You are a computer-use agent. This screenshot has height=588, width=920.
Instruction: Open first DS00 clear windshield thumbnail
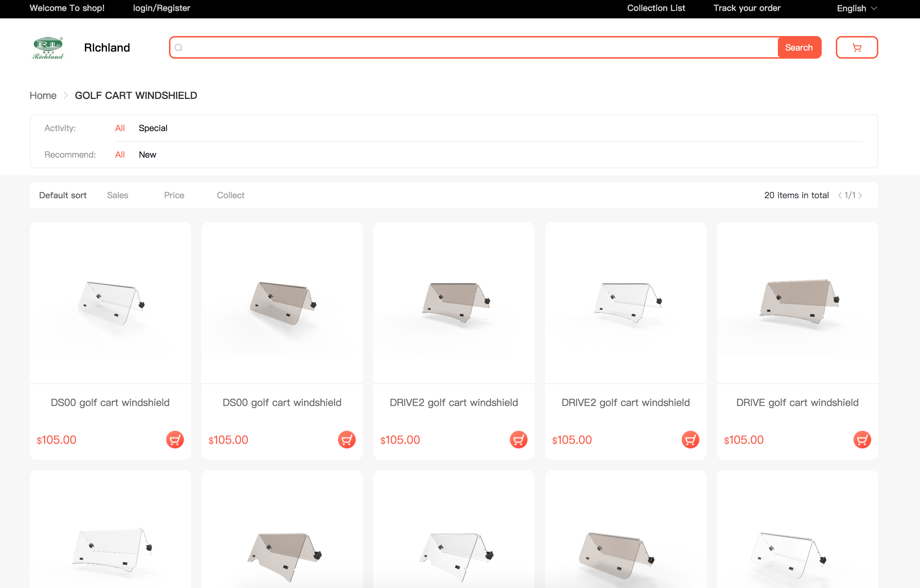[110, 303]
